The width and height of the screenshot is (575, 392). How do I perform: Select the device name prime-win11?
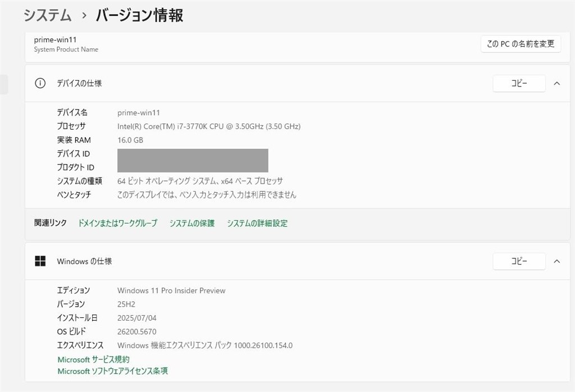[138, 112]
